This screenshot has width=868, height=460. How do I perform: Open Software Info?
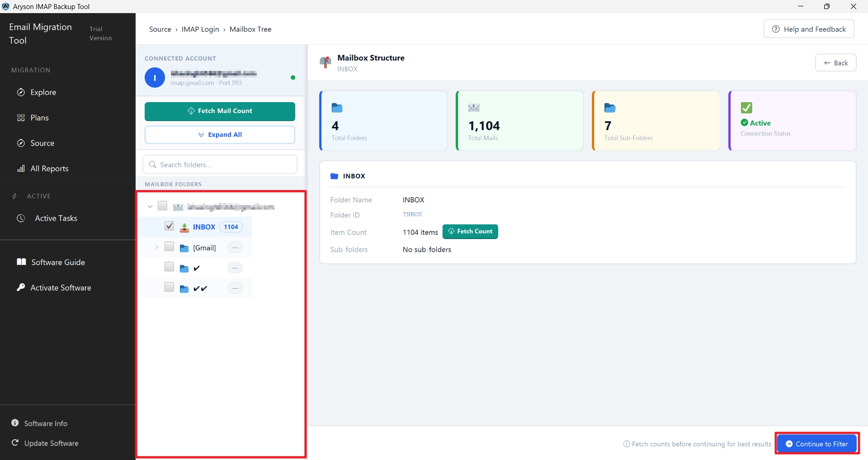coord(45,423)
